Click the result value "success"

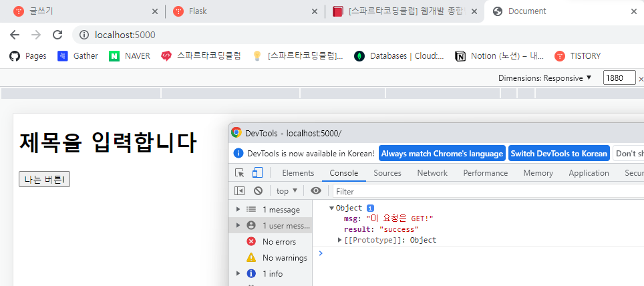tap(399, 229)
